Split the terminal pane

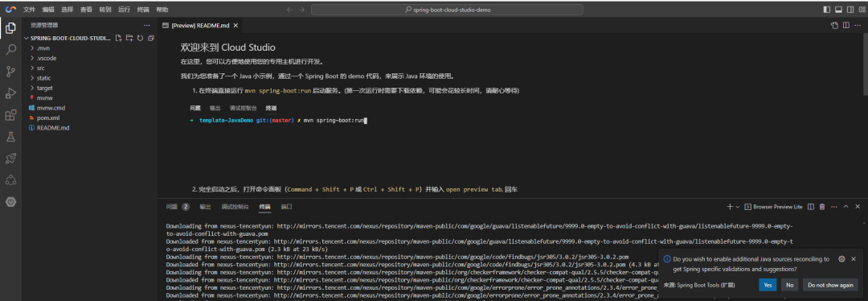pos(810,207)
